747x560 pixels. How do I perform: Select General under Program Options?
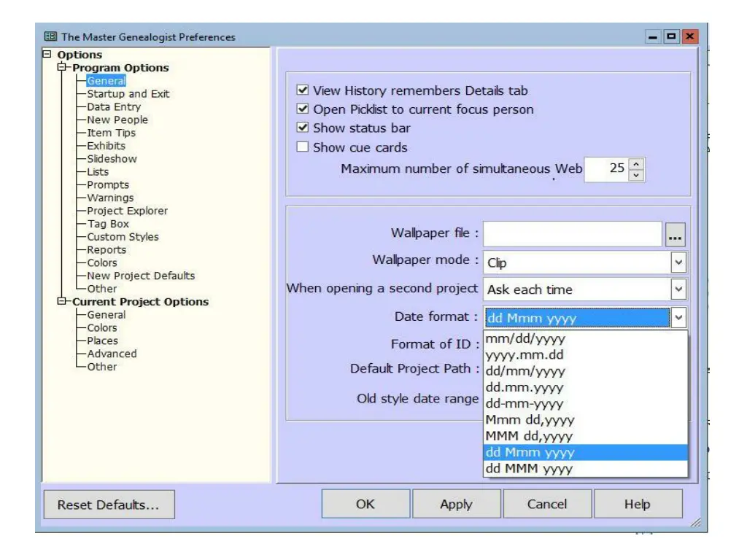point(107,80)
